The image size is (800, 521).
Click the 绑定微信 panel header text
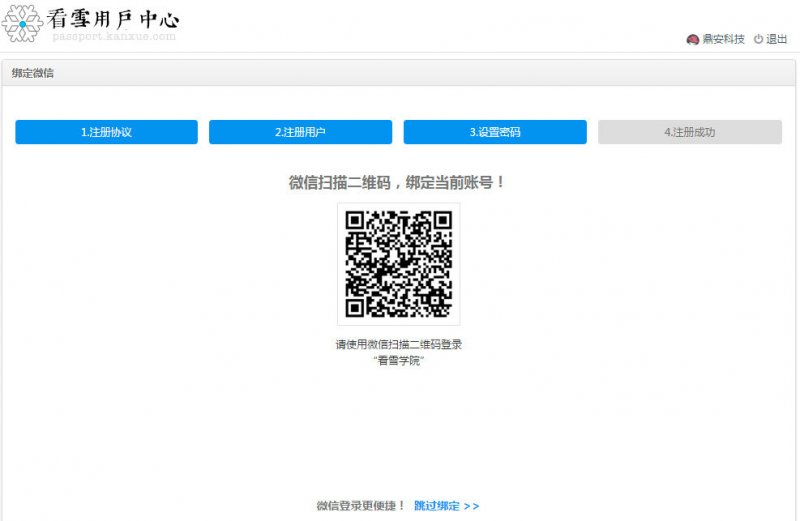(x=33, y=73)
